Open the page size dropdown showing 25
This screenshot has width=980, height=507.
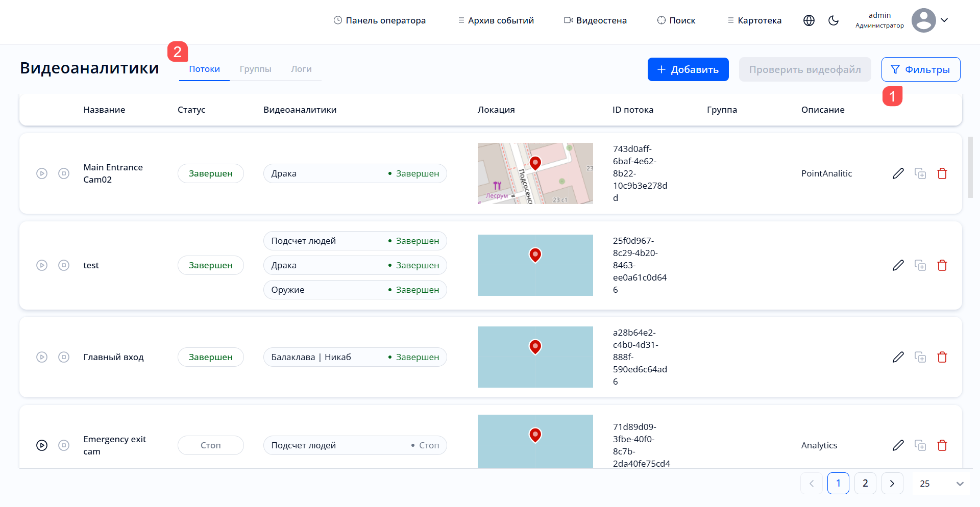pos(941,484)
